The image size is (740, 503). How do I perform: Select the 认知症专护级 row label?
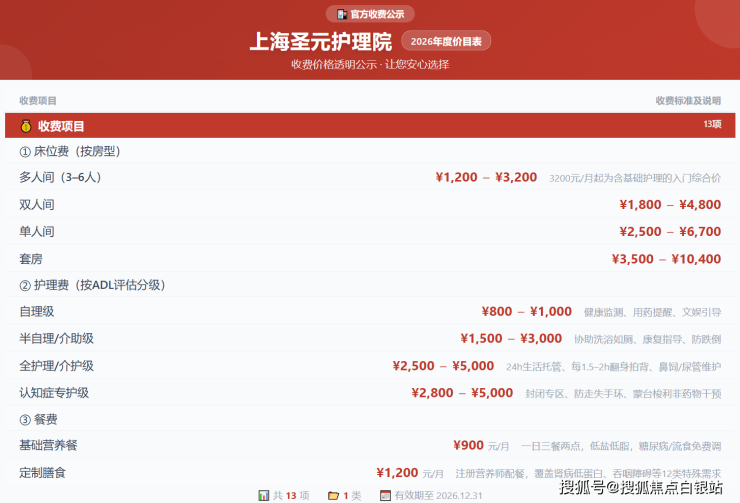click(x=54, y=393)
